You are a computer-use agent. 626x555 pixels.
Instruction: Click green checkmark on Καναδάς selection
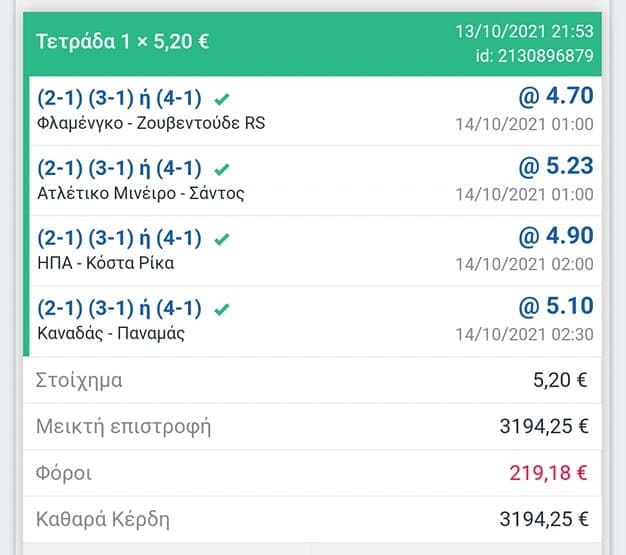point(222,309)
